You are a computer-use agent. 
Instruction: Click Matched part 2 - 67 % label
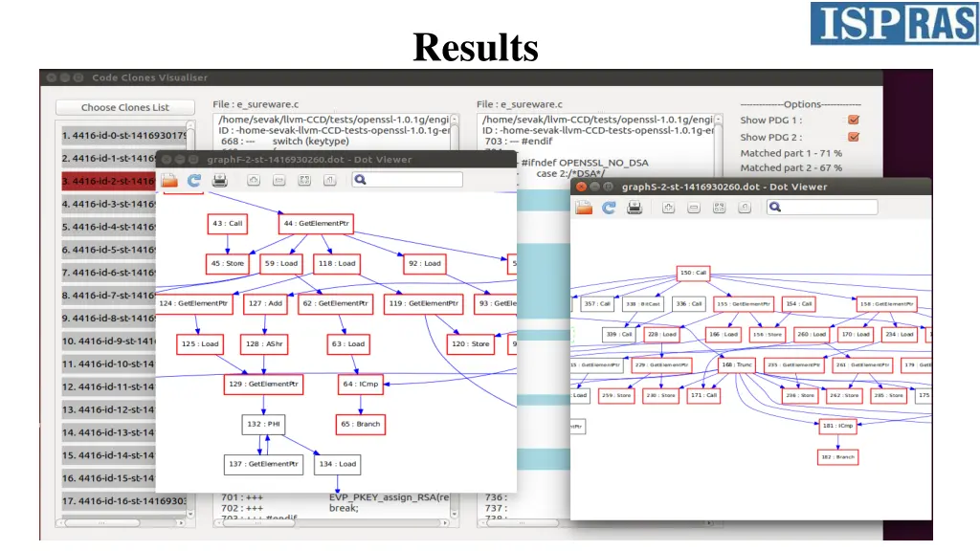point(791,168)
